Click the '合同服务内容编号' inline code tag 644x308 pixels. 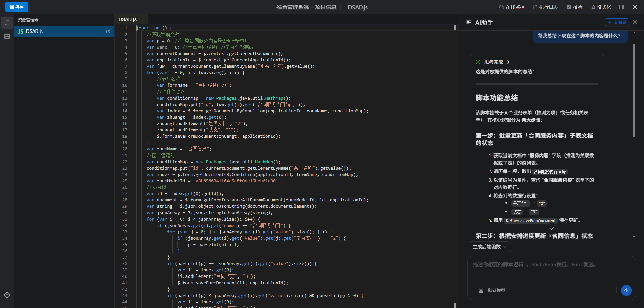550,172
